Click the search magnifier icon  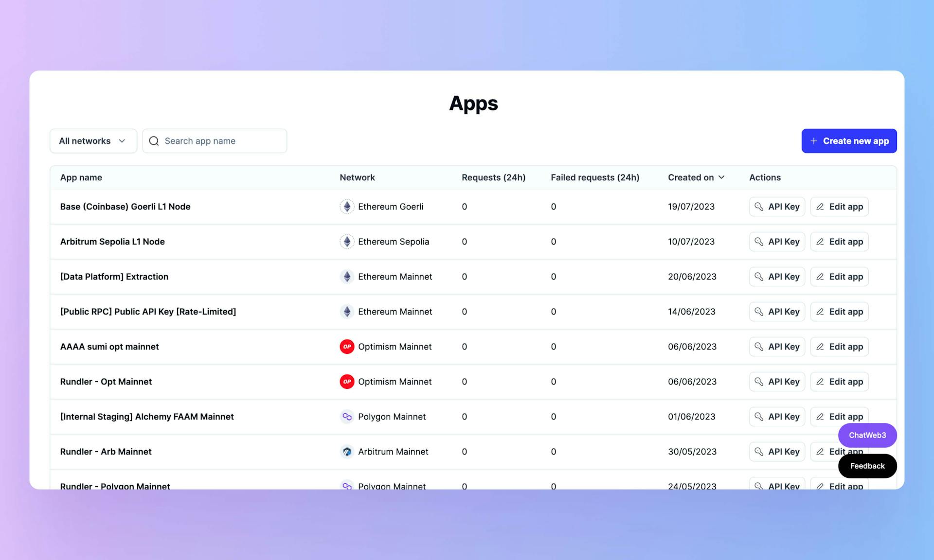click(x=154, y=141)
